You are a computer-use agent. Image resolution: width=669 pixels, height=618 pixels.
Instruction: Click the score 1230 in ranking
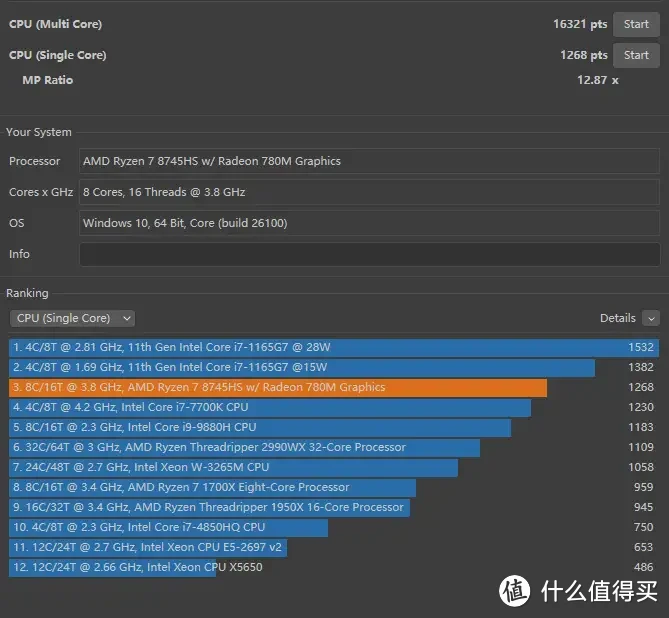[x=641, y=408]
